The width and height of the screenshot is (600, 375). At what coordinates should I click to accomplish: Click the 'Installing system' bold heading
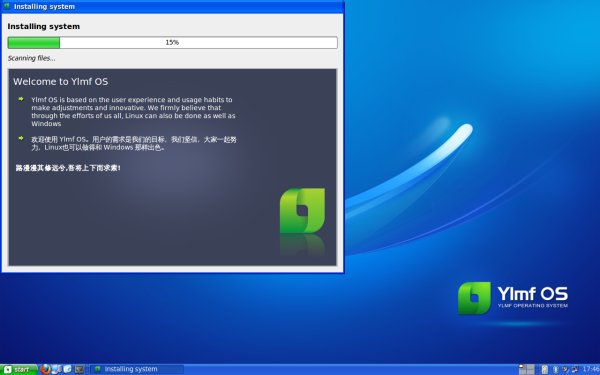coord(44,26)
